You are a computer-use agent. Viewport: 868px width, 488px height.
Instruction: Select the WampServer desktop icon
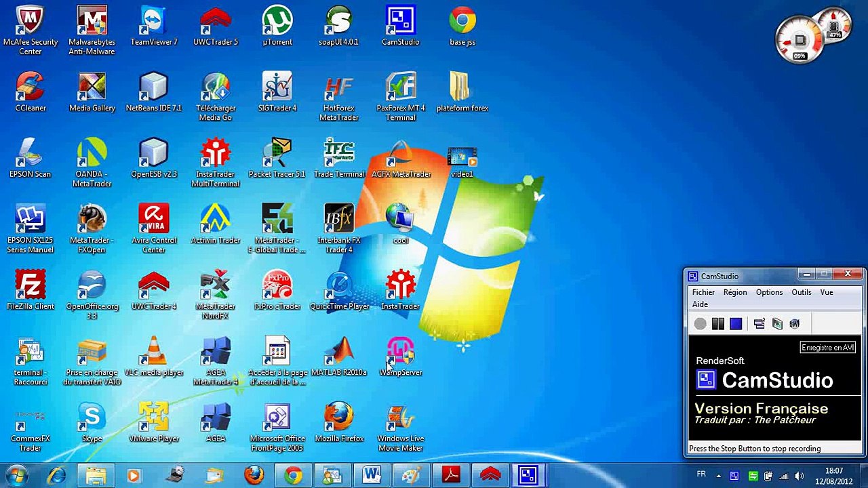coord(401,357)
